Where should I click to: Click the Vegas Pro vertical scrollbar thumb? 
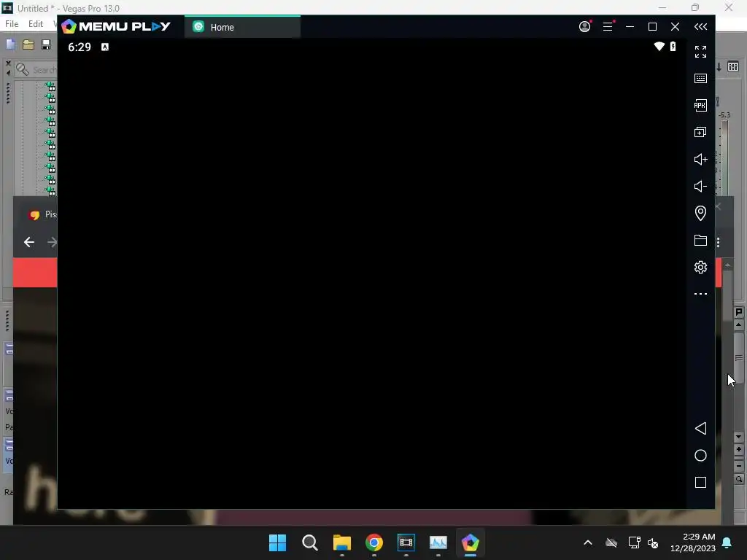[738, 357]
